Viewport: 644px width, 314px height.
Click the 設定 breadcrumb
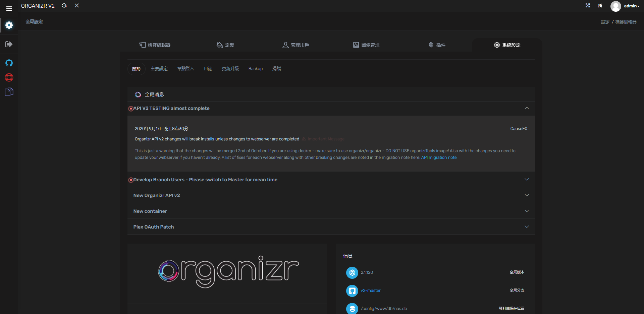(605, 22)
